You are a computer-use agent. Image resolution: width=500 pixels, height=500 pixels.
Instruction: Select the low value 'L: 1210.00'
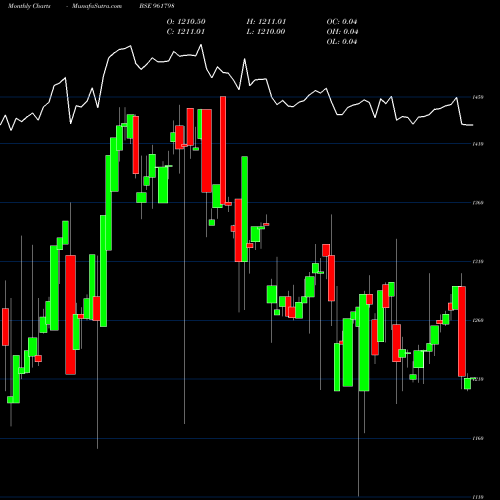coord(266,32)
